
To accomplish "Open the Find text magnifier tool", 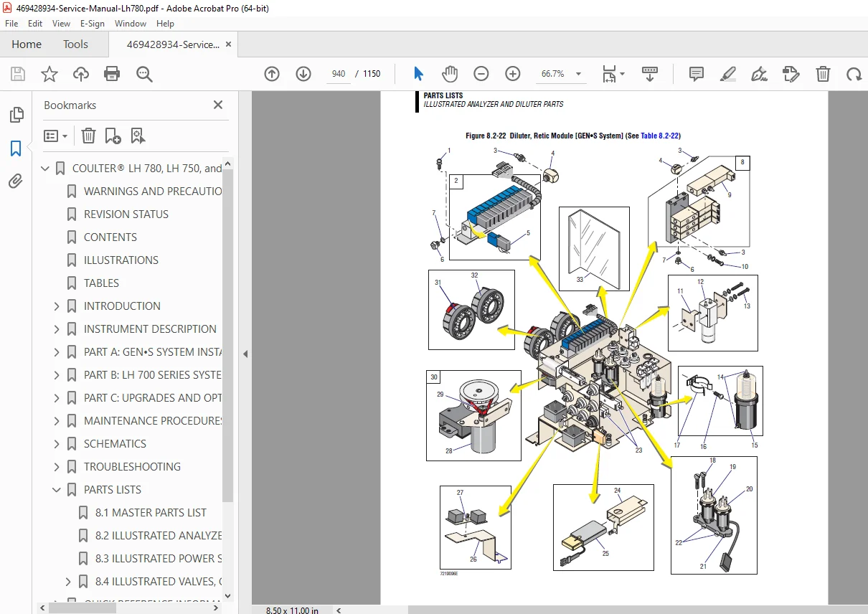I will (144, 74).
